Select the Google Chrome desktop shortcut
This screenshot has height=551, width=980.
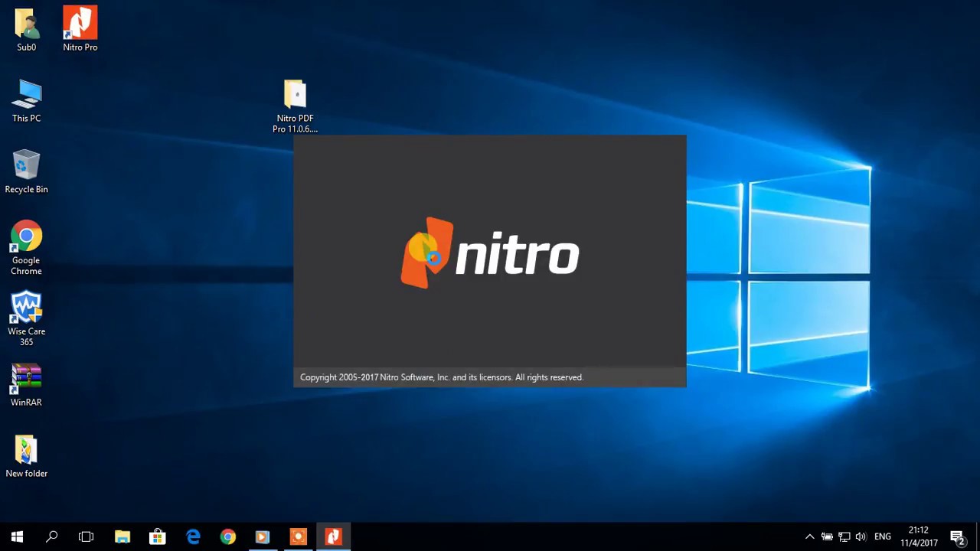tap(26, 248)
